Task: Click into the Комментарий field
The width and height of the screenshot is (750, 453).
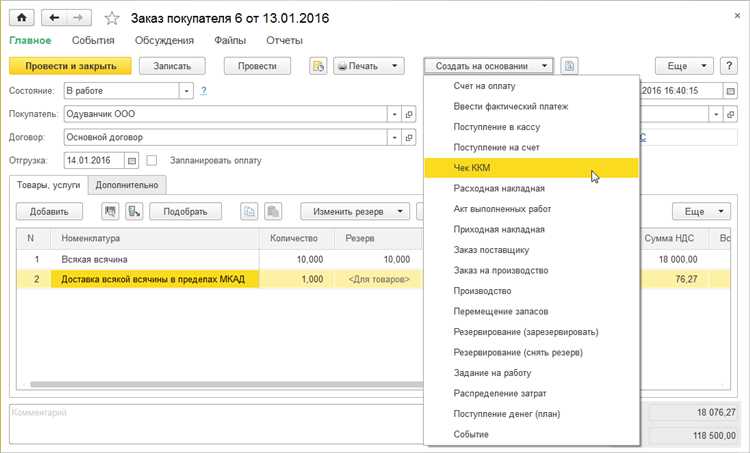Action: pos(216,424)
